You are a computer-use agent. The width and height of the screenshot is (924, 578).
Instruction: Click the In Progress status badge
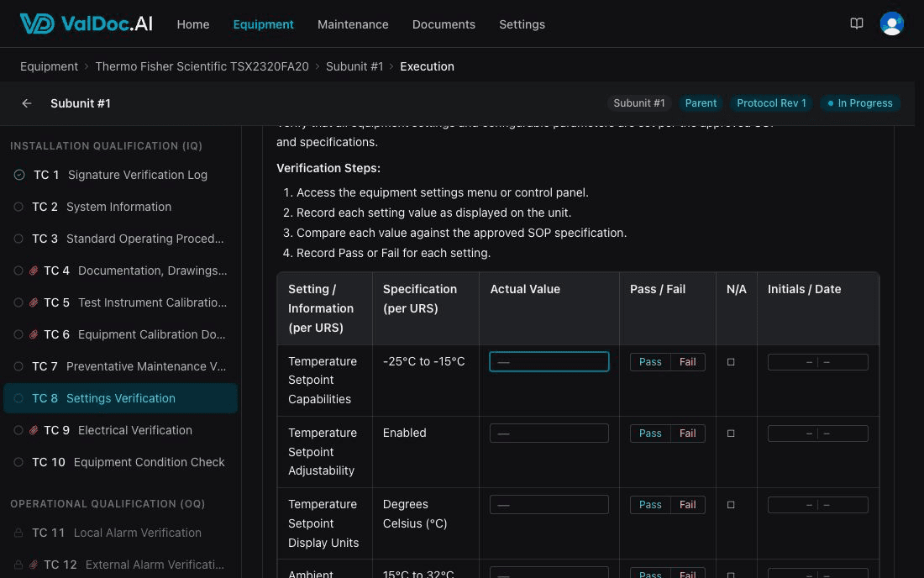860,103
